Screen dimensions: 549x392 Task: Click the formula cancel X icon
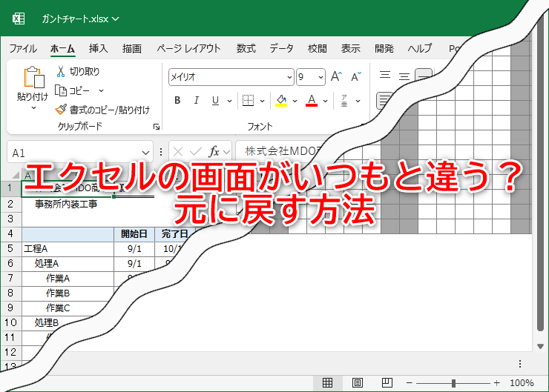178,152
